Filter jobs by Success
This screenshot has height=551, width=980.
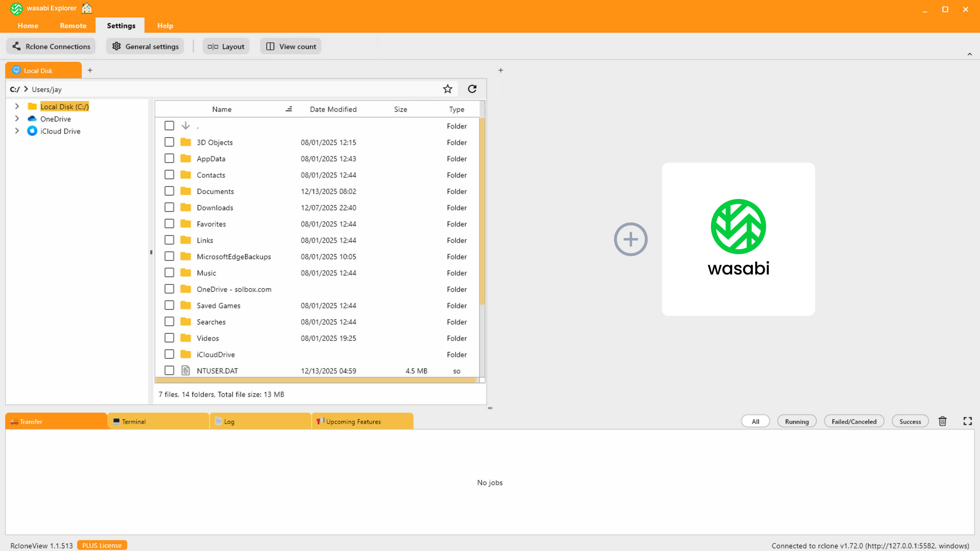(x=910, y=421)
